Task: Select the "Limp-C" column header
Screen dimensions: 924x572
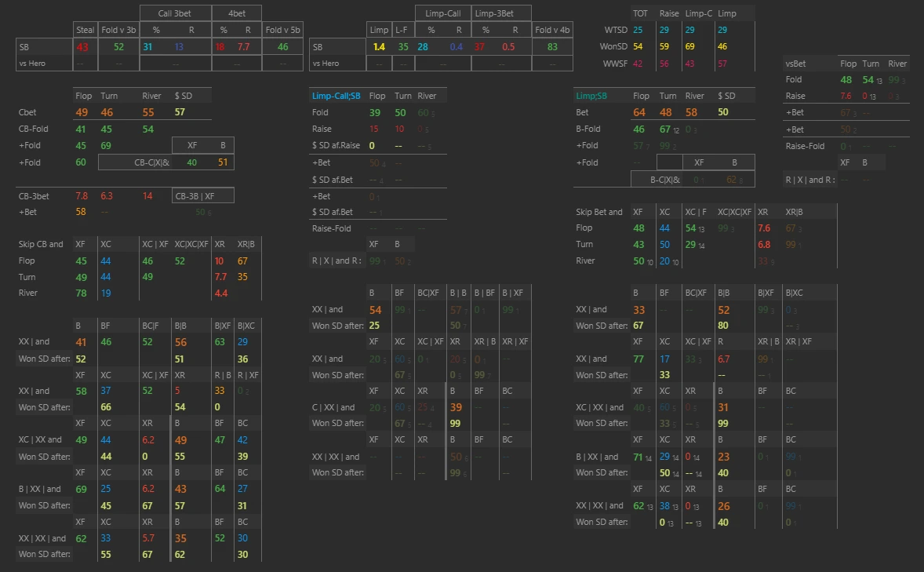Action: click(x=698, y=13)
